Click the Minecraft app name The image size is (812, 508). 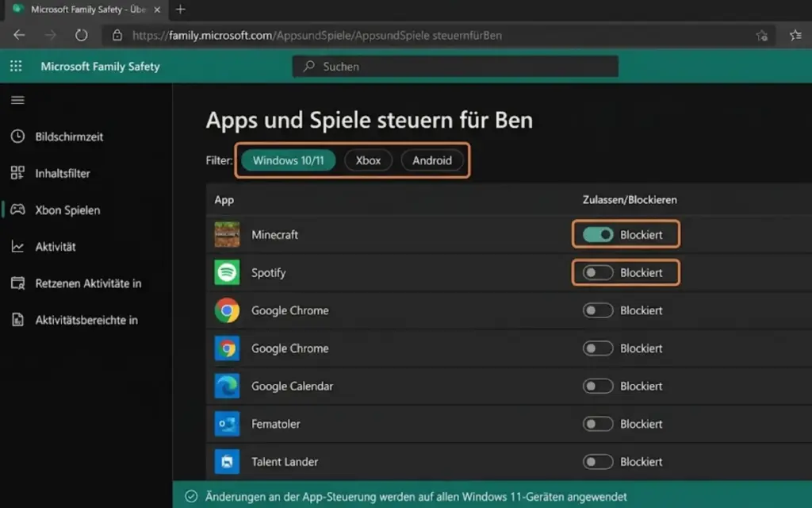(274, 234)
